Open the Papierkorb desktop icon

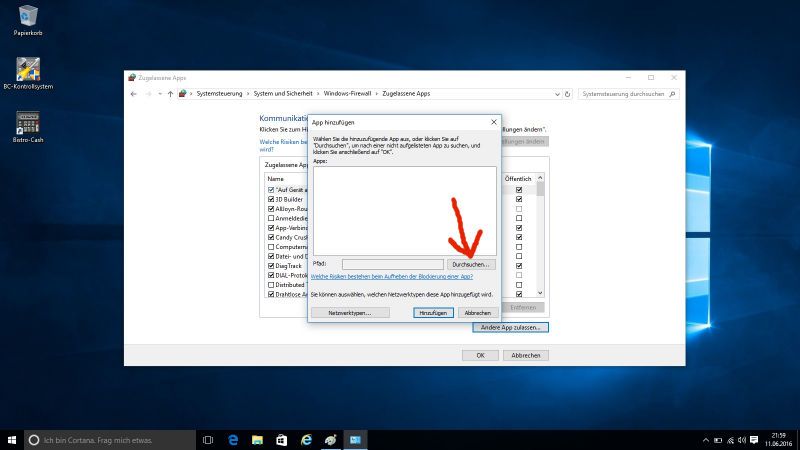27,16
